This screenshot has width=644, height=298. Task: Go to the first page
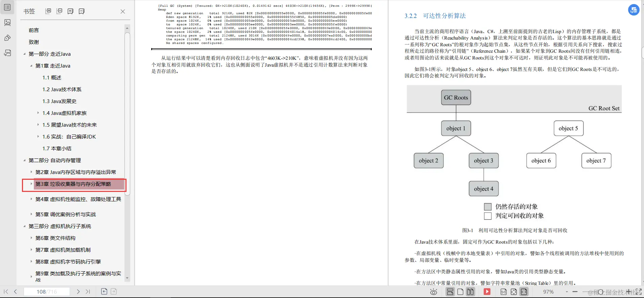[6, 292]
